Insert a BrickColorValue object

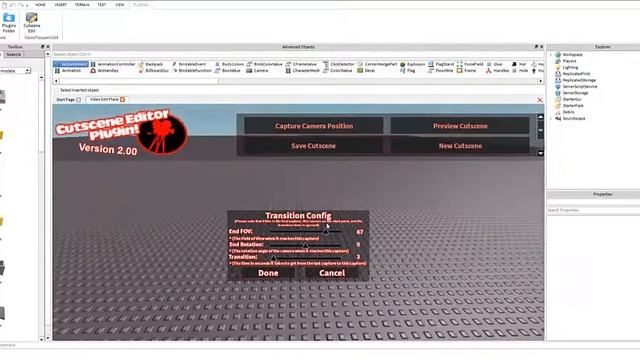pyautogui.click(x=264, y=64)
